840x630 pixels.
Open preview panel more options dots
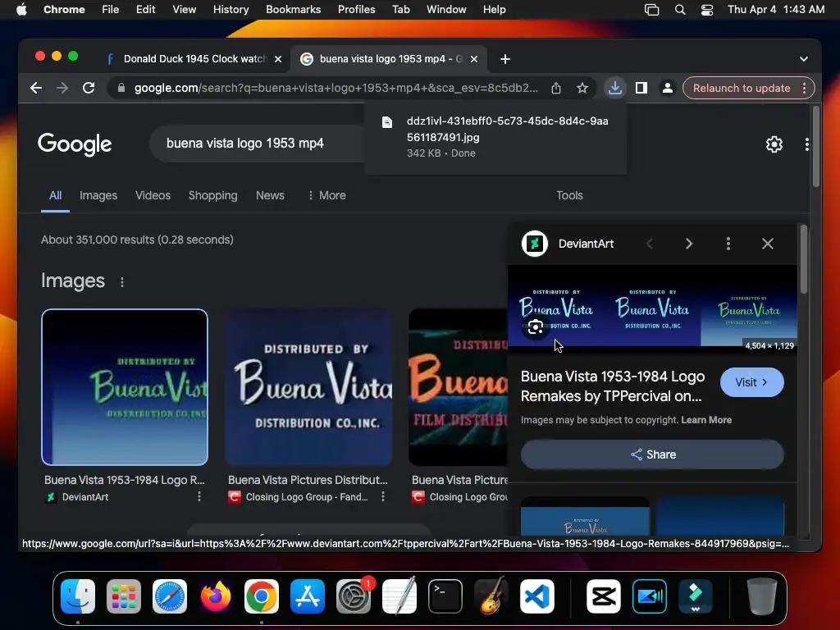point(728,244)
